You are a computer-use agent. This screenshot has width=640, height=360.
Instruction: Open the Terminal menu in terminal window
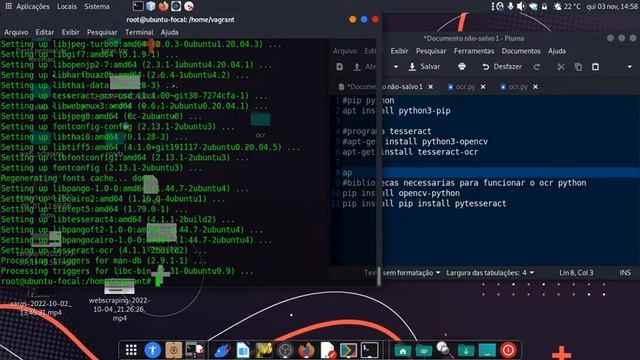click(x=139, y=32)
